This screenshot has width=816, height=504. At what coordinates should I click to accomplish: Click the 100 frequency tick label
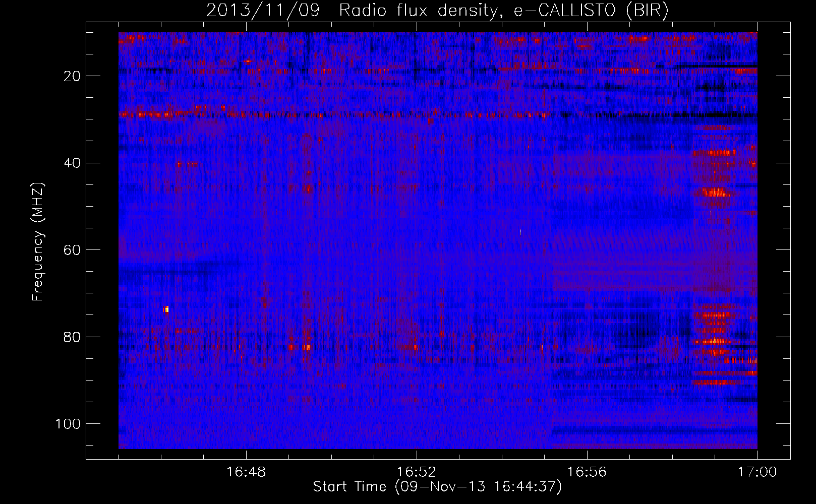(68, 424)
